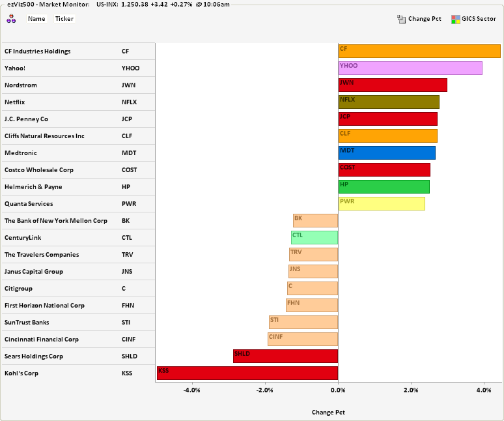Click the SHLD ticker cell
Image resolution: width=504 pixels, height=421 pixels.
click(x=129, y=356)
